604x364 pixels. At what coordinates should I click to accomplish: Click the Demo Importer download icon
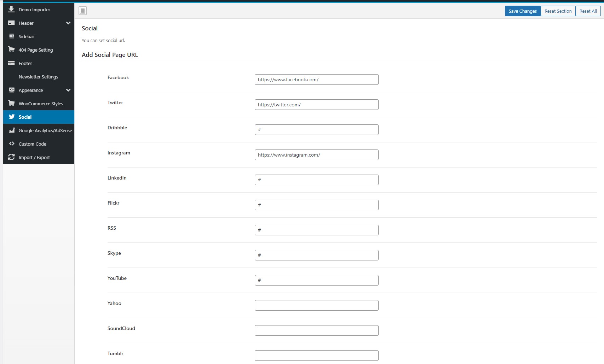11,9
